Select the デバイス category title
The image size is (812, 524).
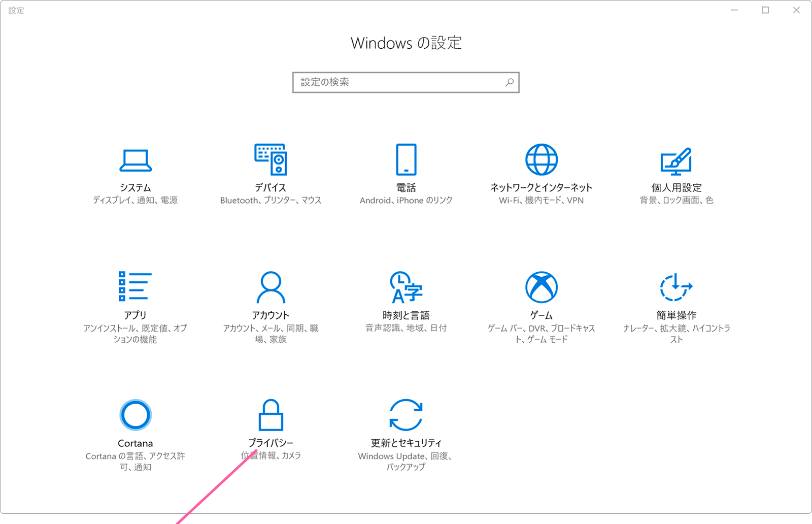pos(270,188)
